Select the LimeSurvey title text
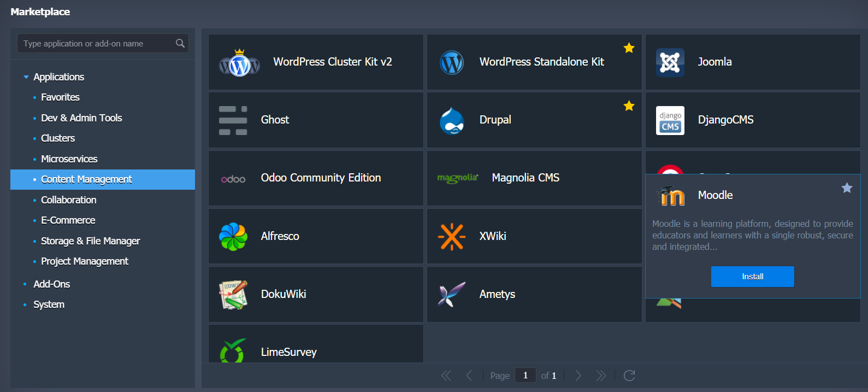Viewport: 868px width, 392px height. [x=288, y=352]
